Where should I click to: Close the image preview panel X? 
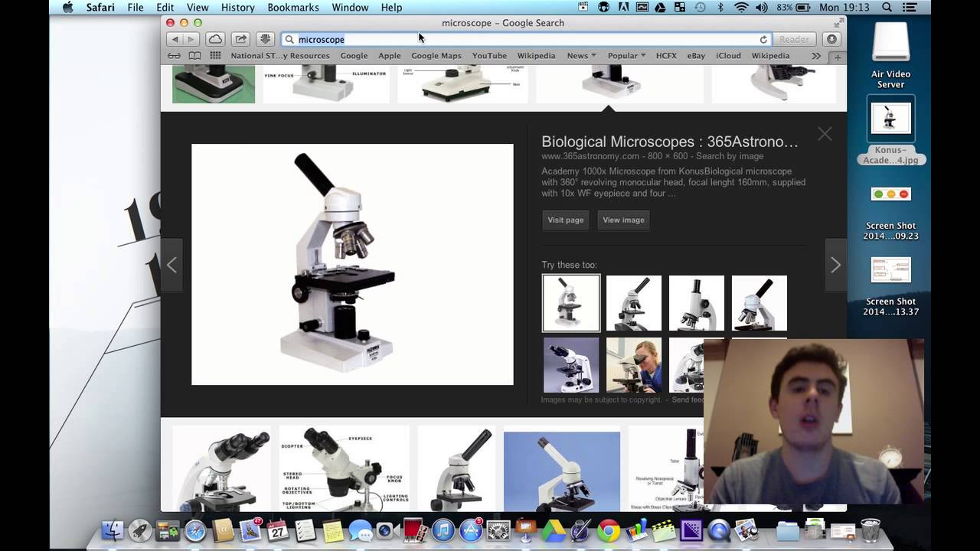point(825,134)
